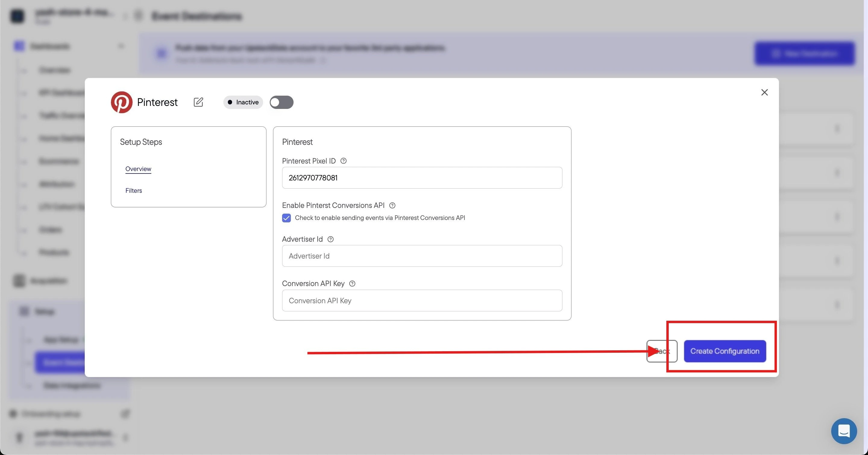Focus the Pinterest Pixel ID field
Image resolution: width=868 pixels, height=455 pixels.
point(422,178)
